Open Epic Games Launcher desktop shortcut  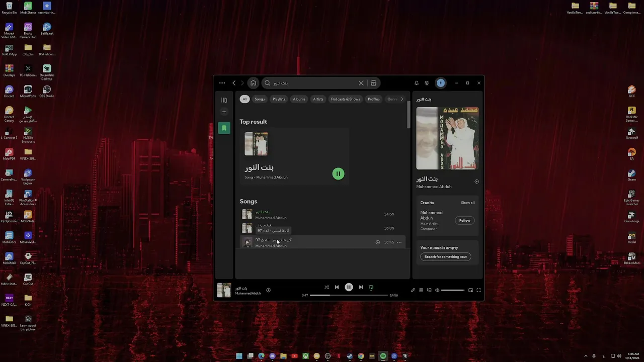click(x=631, y=198)
